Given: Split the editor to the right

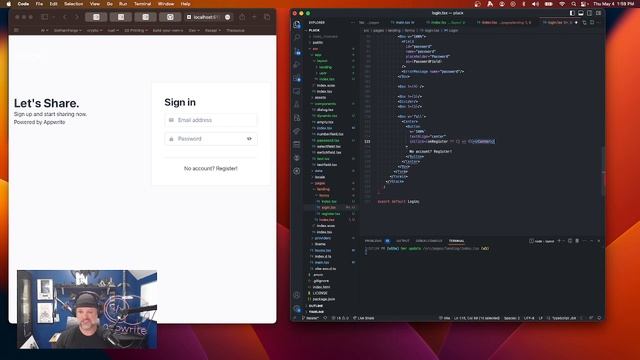Looking at the screenshot, I should point(592,23).
